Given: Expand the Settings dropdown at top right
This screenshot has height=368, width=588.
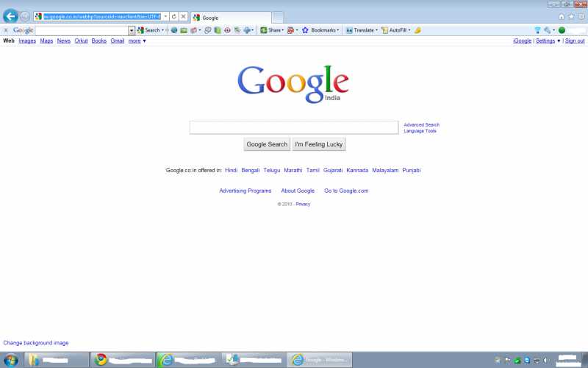Looking at the screenshot, I should tap(548, 40).
